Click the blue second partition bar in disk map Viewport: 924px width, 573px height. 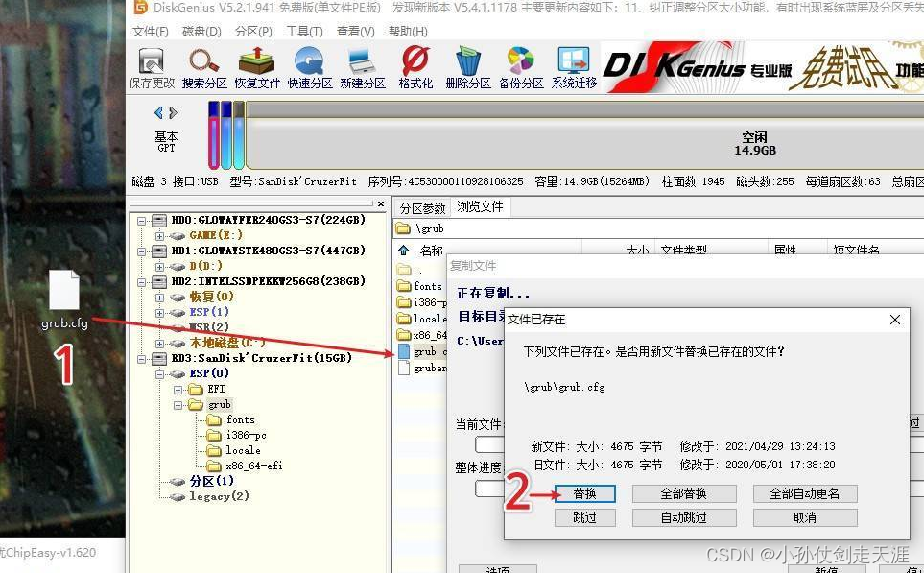tap(226, 135)
